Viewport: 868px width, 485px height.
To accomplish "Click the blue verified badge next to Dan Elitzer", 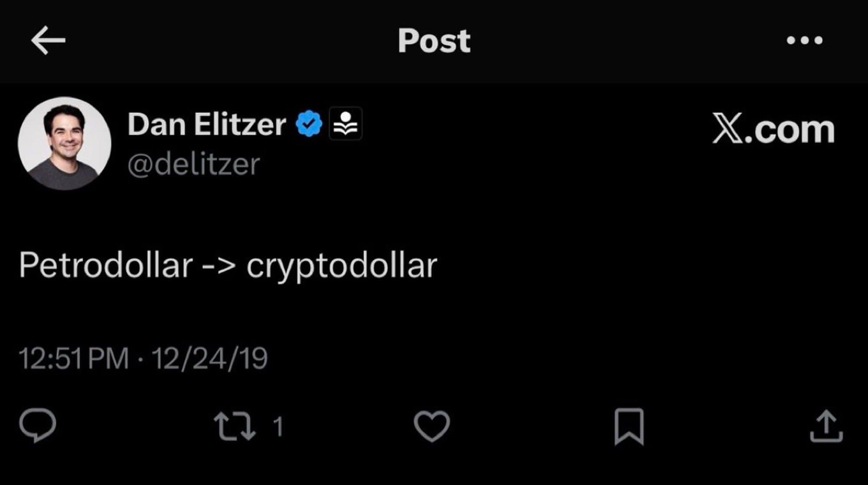I will point(309,123).
